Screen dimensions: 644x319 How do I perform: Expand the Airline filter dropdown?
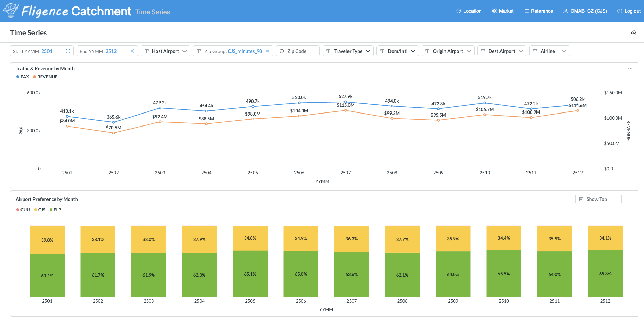pos(549,51)
